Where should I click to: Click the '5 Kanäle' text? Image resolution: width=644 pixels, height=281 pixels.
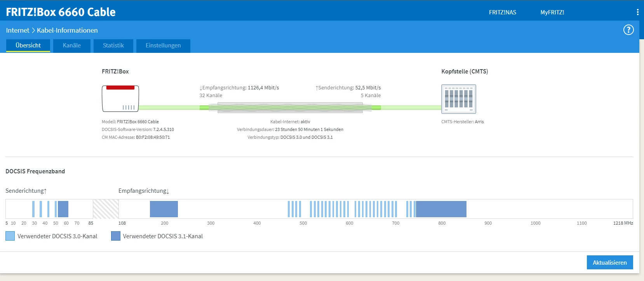click(x=371, y=96)
